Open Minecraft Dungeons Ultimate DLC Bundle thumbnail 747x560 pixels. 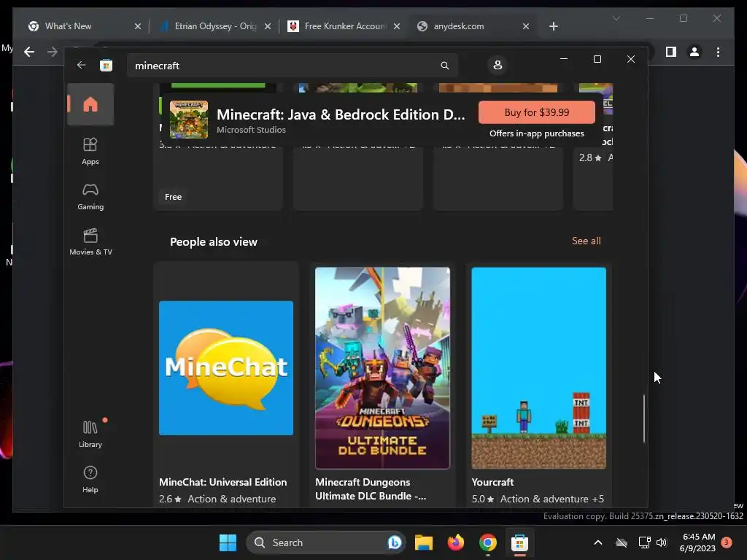(382, 367)
